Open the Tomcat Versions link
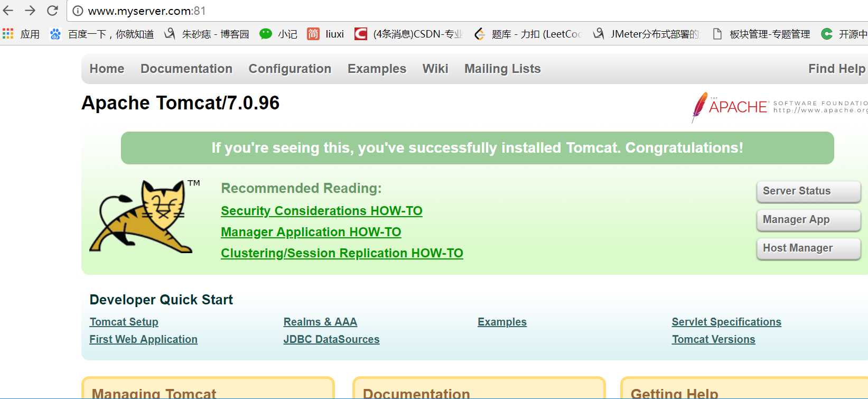 [x=713, y=339]
